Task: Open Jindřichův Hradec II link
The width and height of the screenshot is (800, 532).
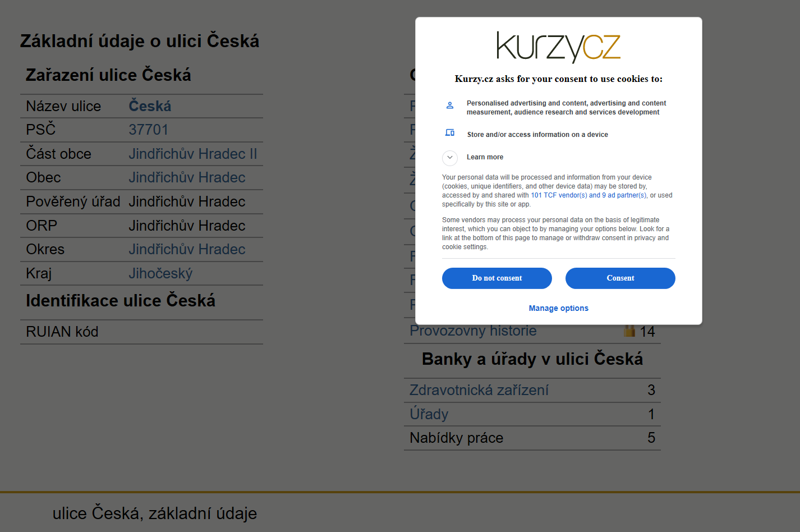Action: pos(192,154)
